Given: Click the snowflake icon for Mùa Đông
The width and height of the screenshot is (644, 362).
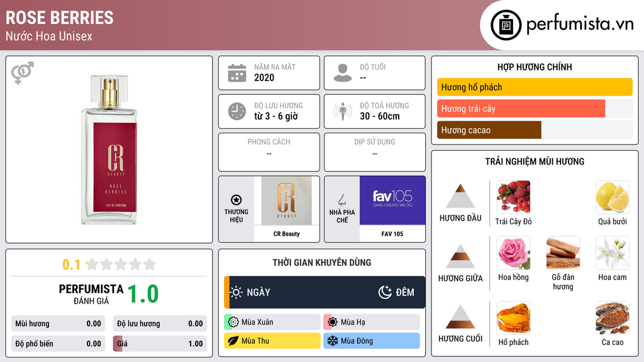Looking at the screenshot, I should [333, 341].
